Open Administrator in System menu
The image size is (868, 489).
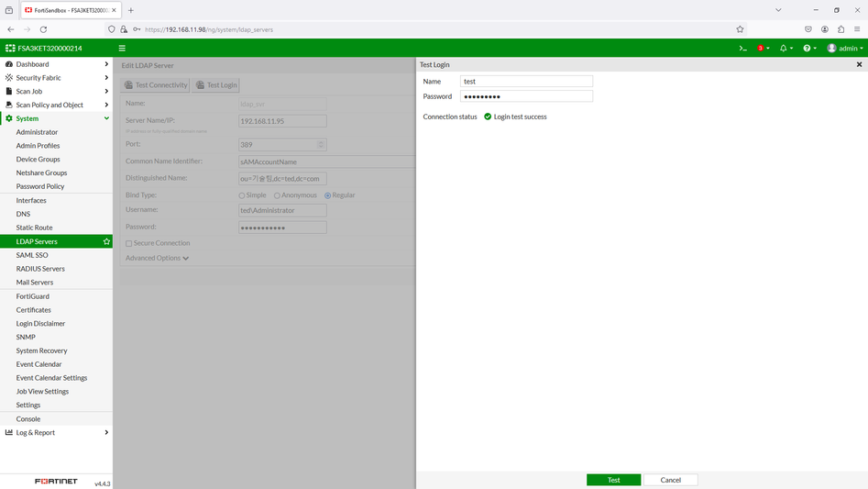click(x=37, y=132)
